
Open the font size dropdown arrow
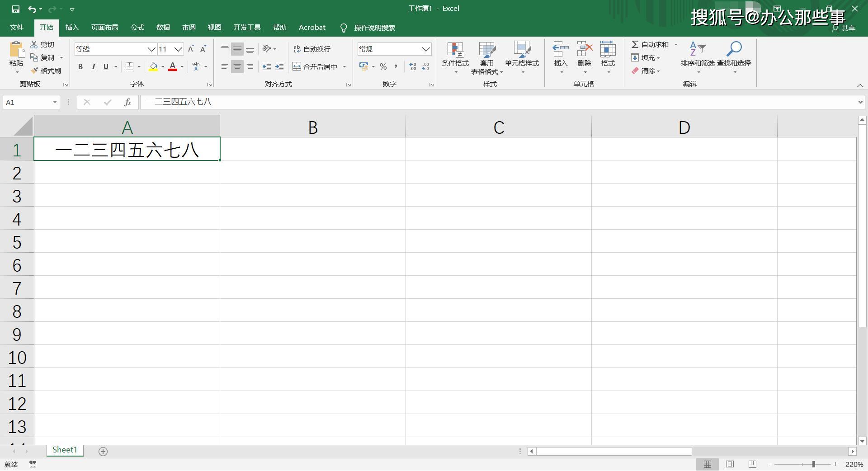click(x=178, y=49)
